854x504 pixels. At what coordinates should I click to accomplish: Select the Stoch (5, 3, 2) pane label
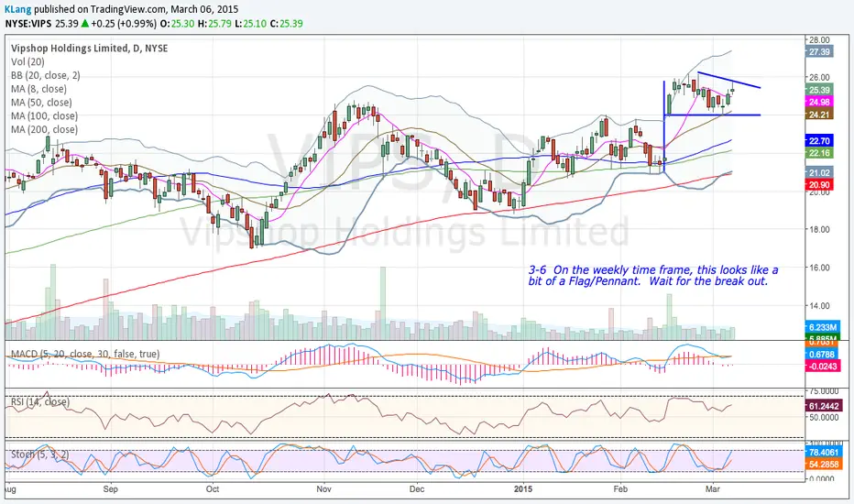click(x=39, y=455)
